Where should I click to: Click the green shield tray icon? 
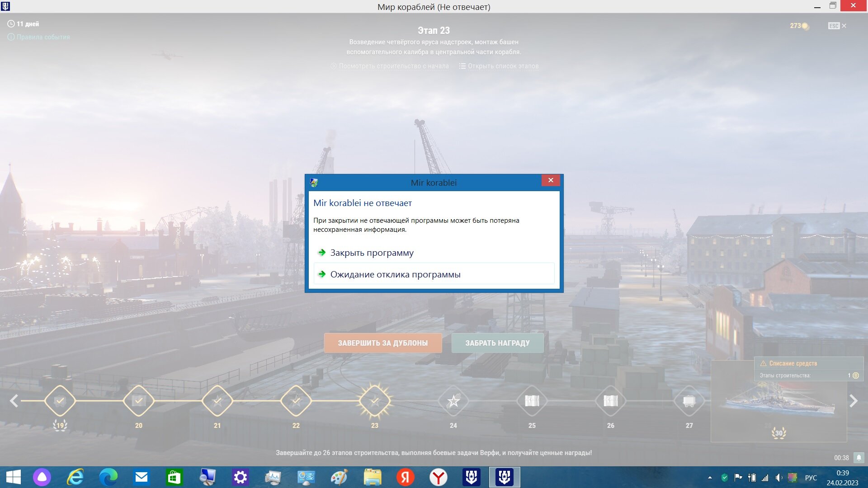(x=725, y=477)
